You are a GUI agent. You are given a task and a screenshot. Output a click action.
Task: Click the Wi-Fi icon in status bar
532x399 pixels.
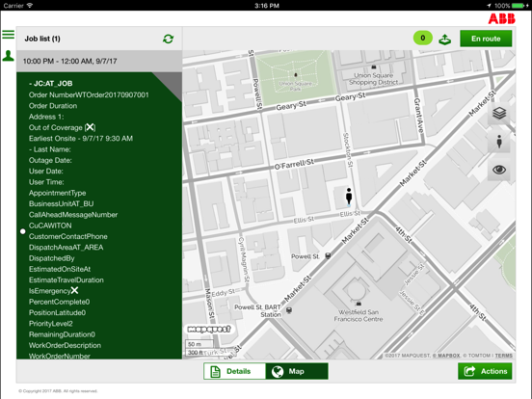tap(30, 6)
